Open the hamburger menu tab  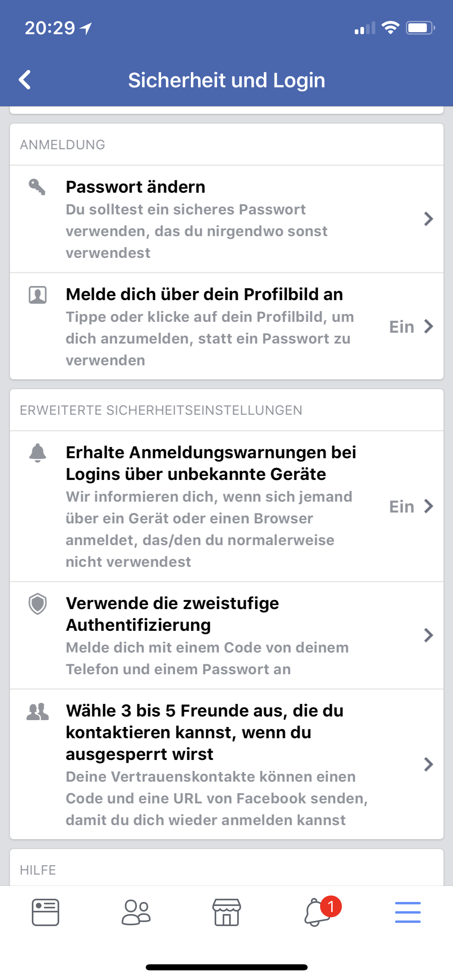407,912
